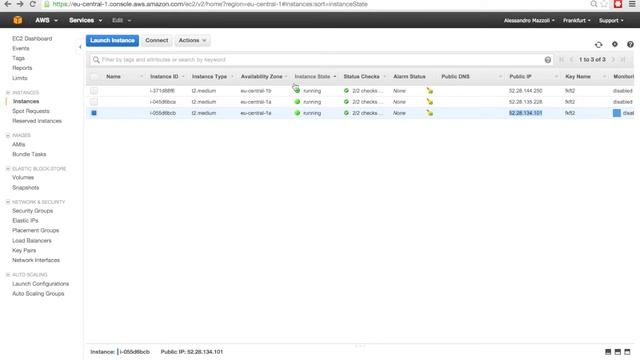
Task: Open Launch Configurations in sidebar
Action: point(40,284)
